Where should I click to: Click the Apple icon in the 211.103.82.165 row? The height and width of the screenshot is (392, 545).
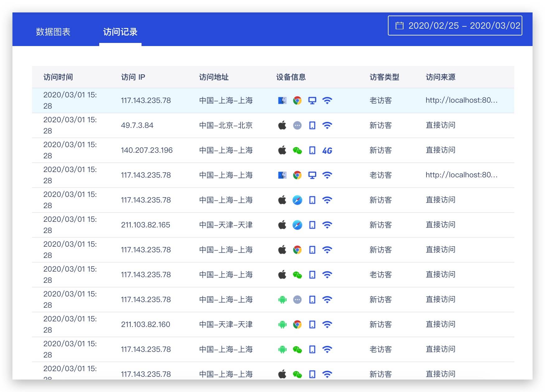tap(282, 225)
